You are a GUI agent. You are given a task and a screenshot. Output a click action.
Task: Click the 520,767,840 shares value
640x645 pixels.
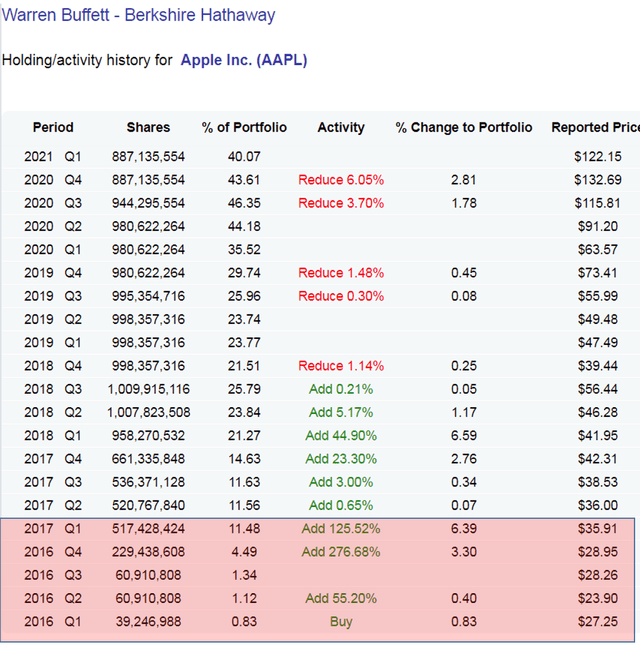(148, 505)
